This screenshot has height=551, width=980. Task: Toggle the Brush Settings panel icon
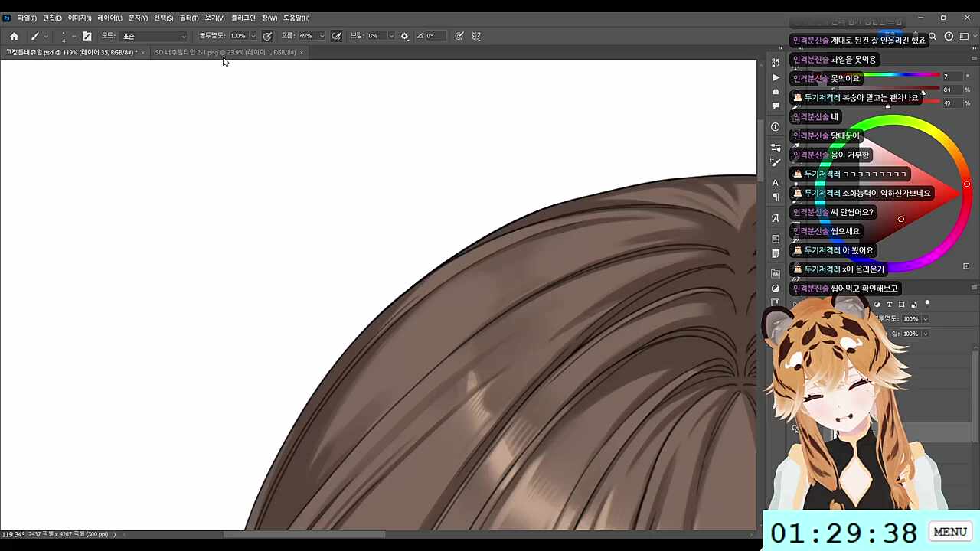point(87,36)
